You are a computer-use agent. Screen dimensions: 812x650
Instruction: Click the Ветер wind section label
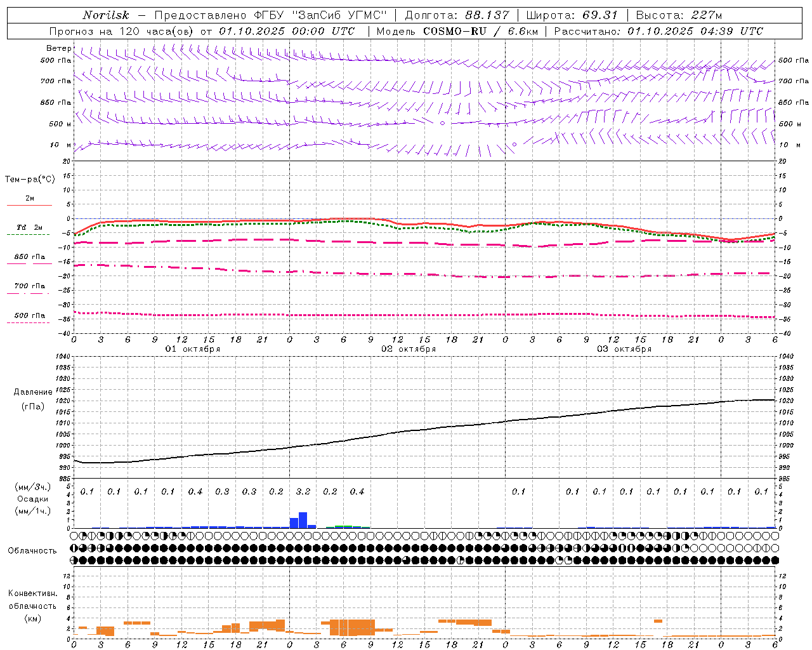[x=58, y=48]
